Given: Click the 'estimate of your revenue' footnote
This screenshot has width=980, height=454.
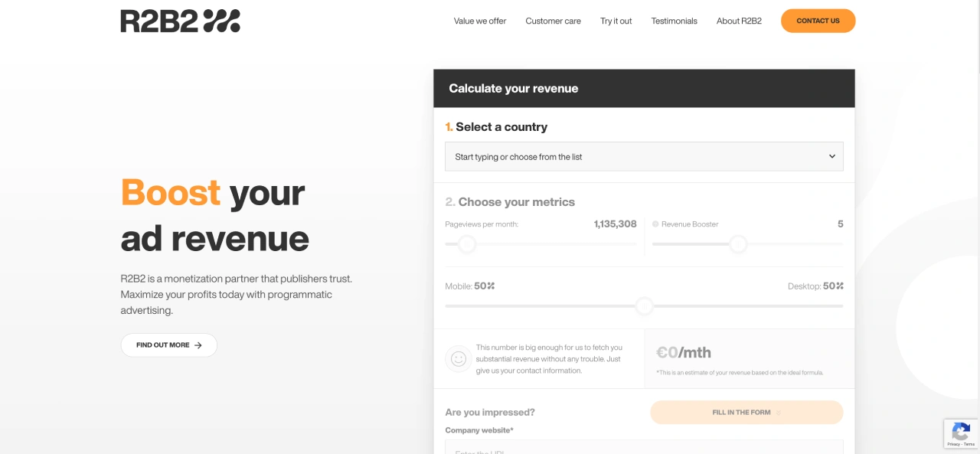Looking at the screenshot, I should click(740, 373).
